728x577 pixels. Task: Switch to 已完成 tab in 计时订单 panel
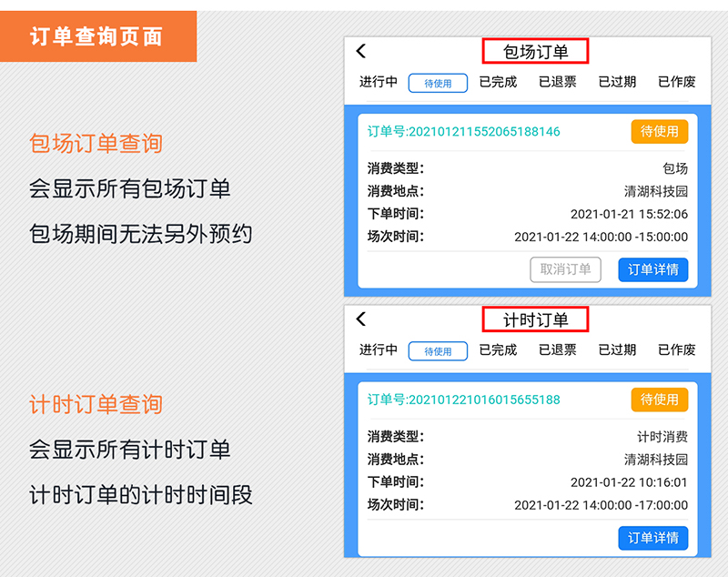click(x=498, y=349)
